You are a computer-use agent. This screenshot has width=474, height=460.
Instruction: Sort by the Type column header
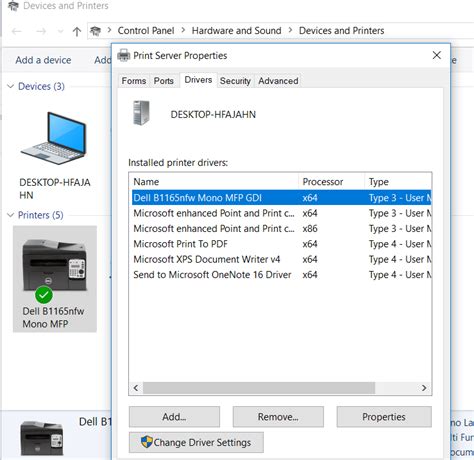pyautogui.click(x=398, y=182)
